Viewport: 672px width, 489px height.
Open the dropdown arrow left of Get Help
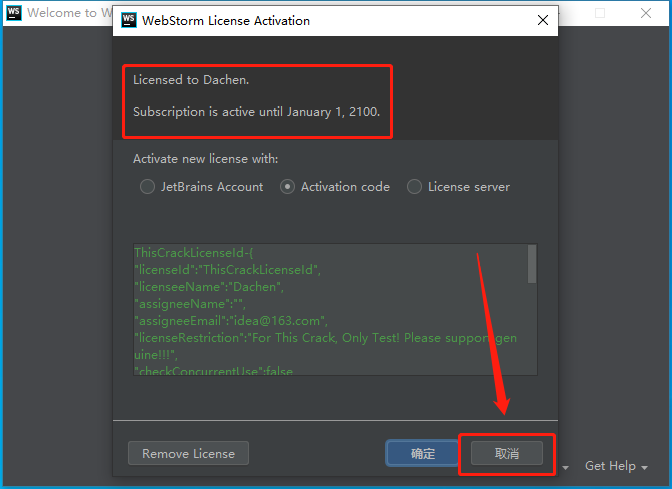point(566,468)
